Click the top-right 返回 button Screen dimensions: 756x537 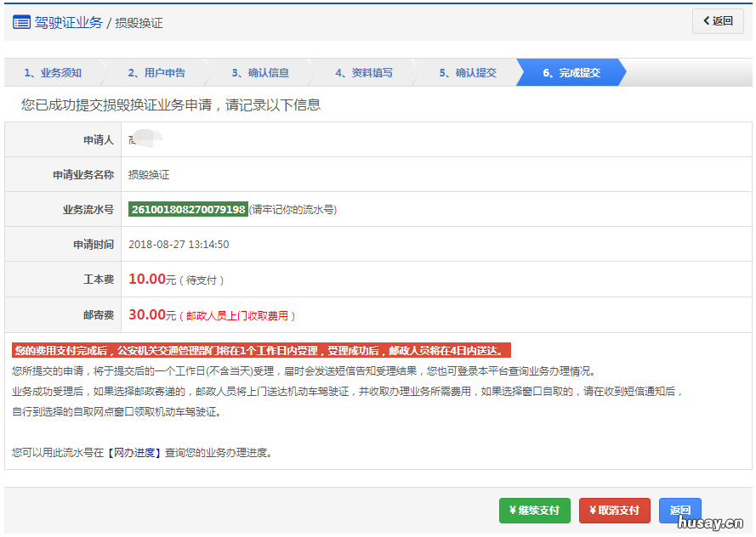tap(717, 20)
